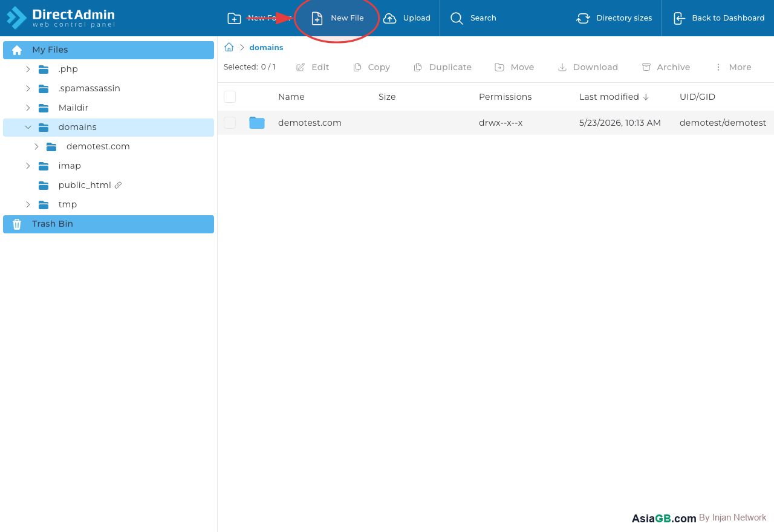
Task: Click the .spamassassin folder icon
Action: coord(44,89)
